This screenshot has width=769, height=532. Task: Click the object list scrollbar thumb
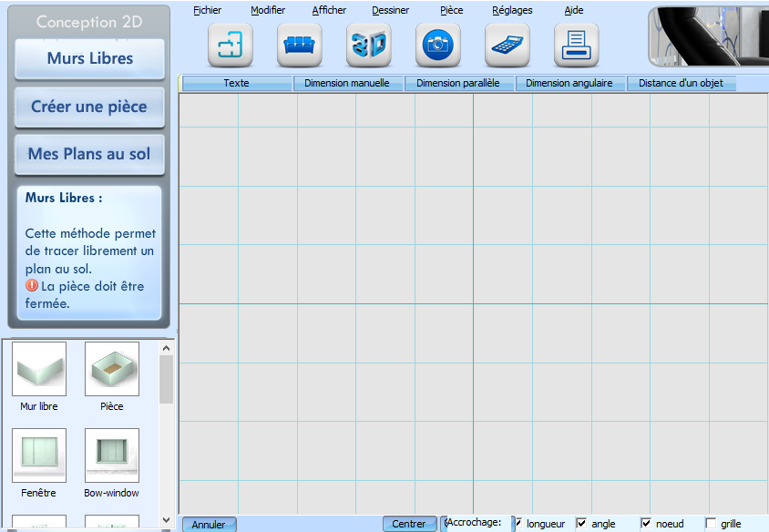click(x=166, y=379)
